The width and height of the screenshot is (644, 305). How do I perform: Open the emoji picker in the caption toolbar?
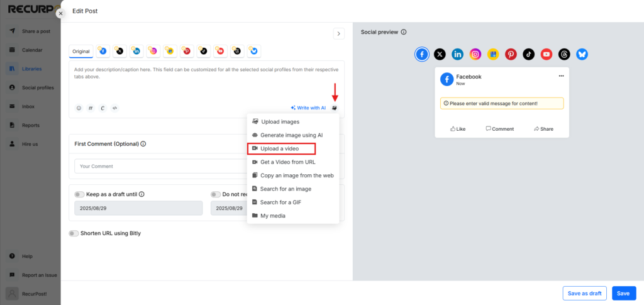(x=79, y=108)
